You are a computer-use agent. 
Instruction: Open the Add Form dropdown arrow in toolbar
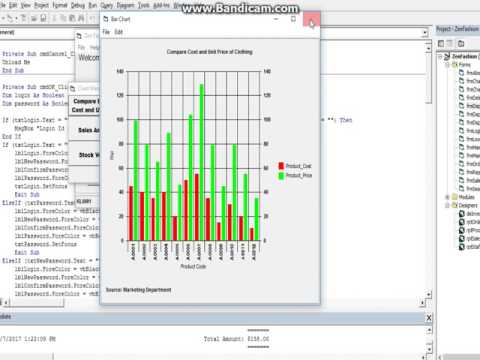(16, 18)
